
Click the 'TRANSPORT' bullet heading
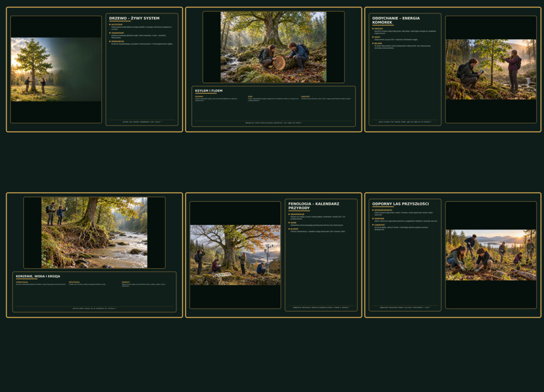coord(118,33)
